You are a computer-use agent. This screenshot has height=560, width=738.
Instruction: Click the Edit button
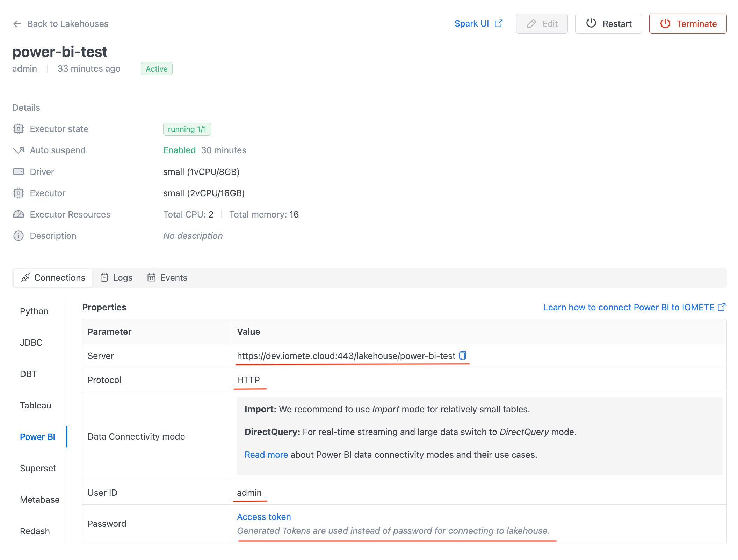click(542, 24)
